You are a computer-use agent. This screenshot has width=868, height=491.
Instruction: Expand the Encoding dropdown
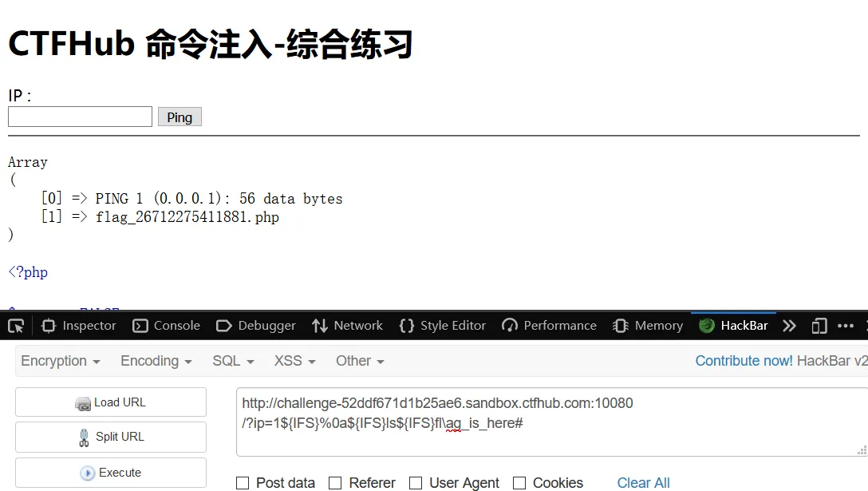pyautogui.click(x=156, y=361)
